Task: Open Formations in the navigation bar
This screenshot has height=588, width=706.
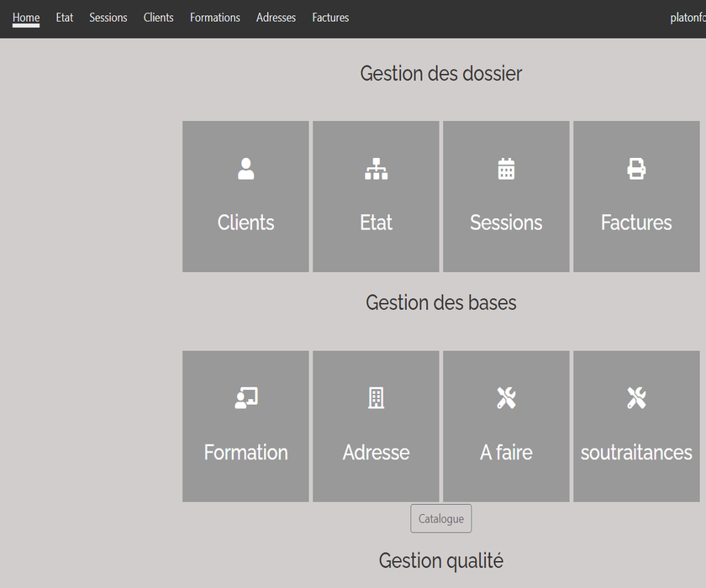Action: (x=215, y=18)
